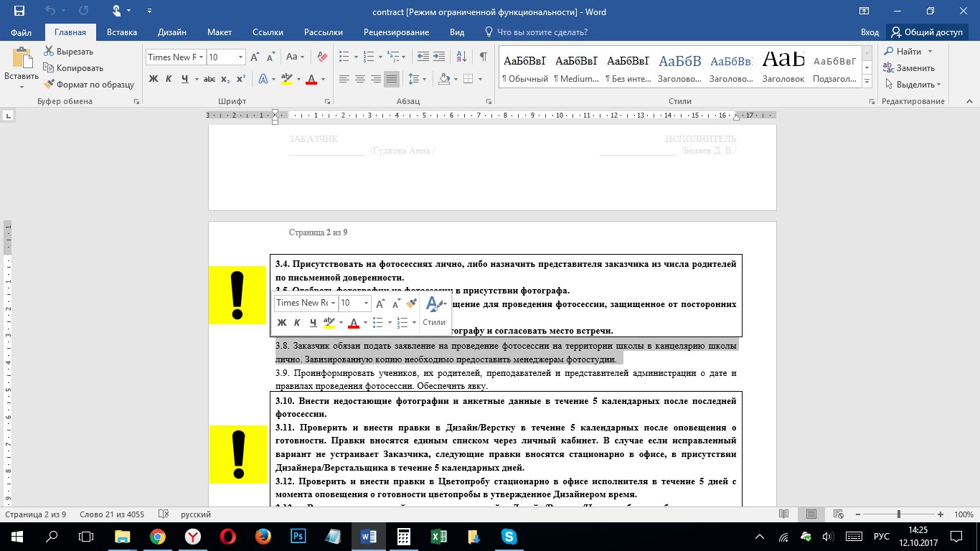Click the Заменить button
Viewport: 980px width, 551px height.
(908, 68)
